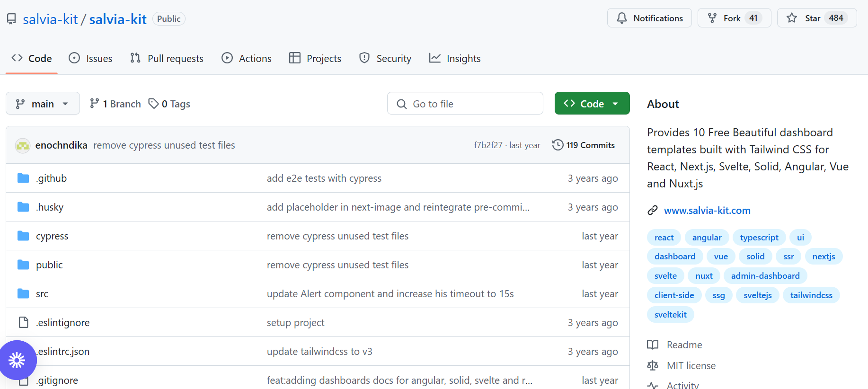Select the angular topic tag
Image resolution: width=868 pixels, height=389 pixels.
[x=707, y=238]
